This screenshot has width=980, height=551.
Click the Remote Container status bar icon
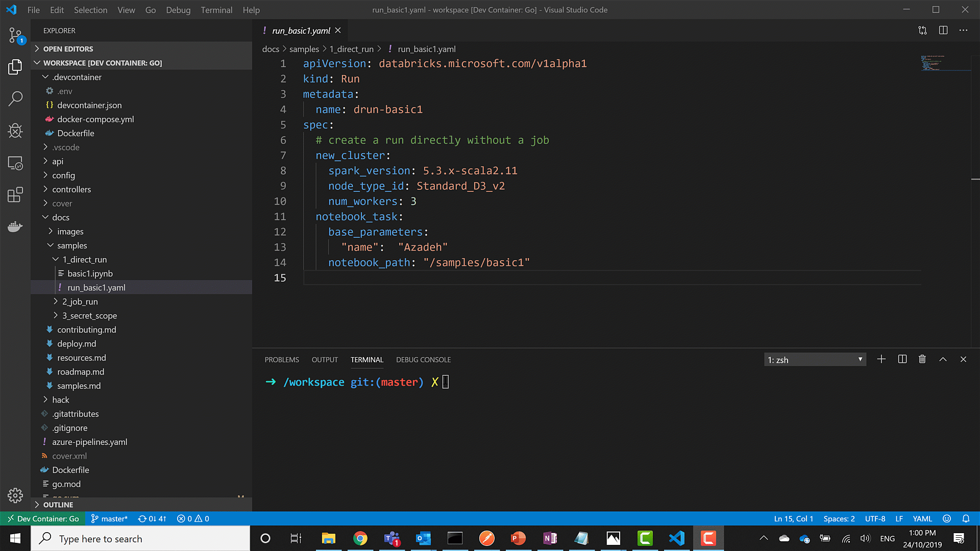tap(42, 518)
